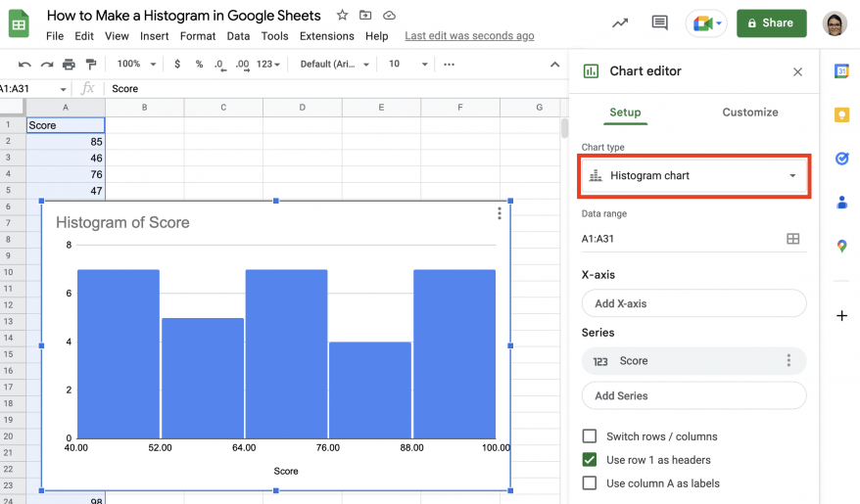Open the Help menu
Viewport: 860px width, 504px height.
(376, 36)
